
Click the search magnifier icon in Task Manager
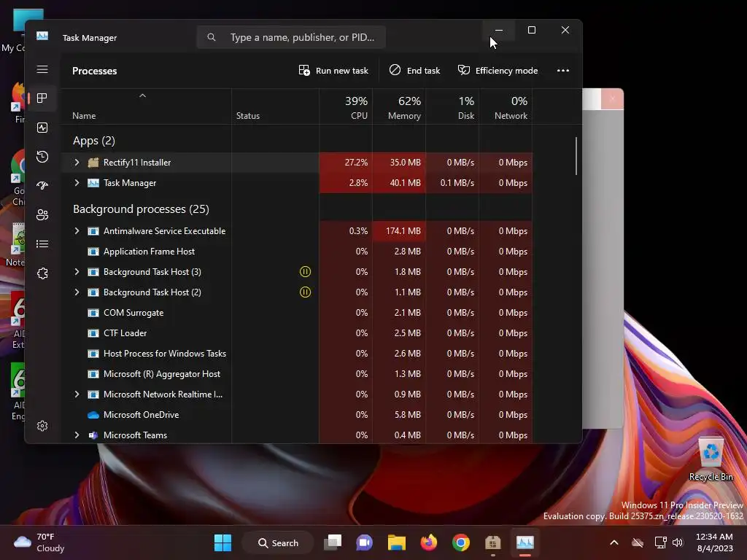(x=212, y=37)
